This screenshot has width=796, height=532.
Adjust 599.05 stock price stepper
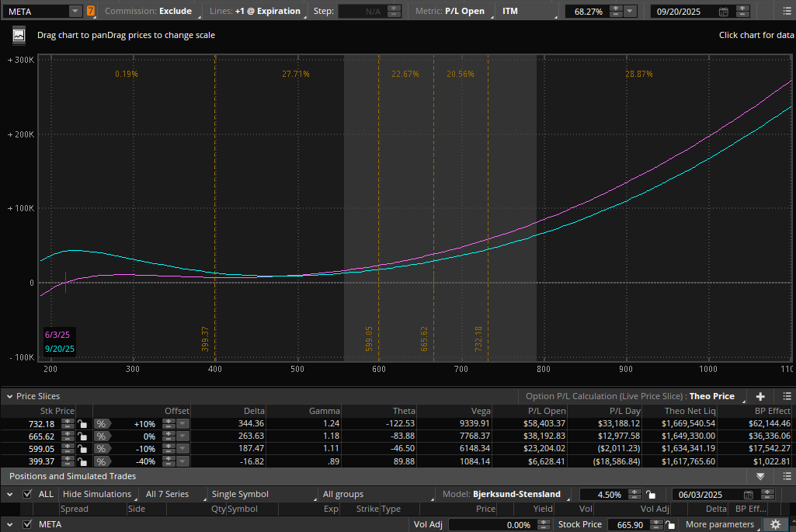[x=67, y=449]
